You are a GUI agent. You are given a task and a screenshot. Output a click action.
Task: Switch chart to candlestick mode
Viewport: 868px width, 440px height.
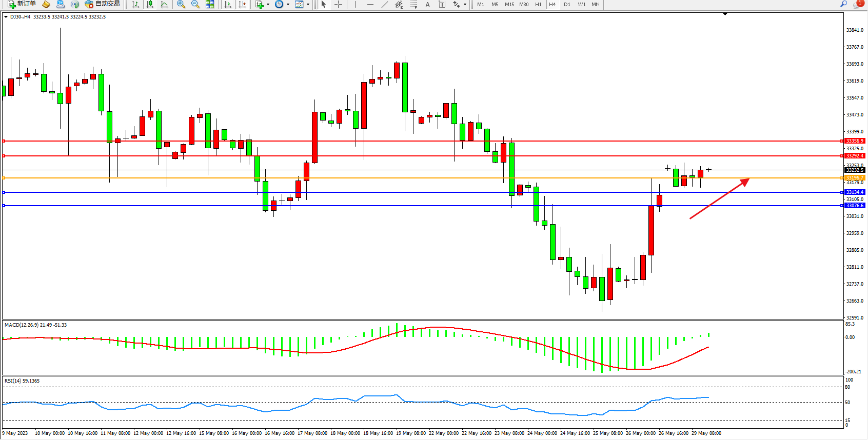tap(150, 4)
